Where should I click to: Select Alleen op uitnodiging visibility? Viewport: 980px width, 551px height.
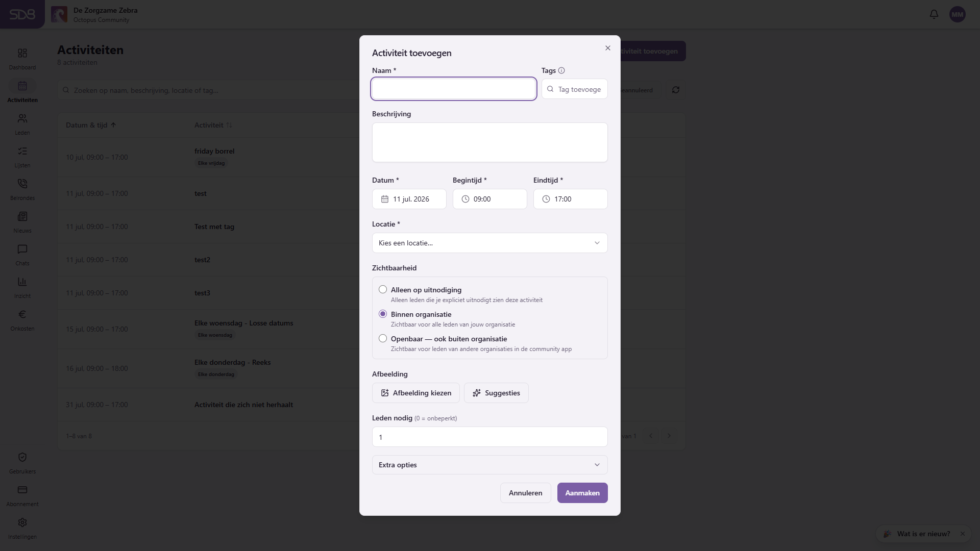coord(383,289)
